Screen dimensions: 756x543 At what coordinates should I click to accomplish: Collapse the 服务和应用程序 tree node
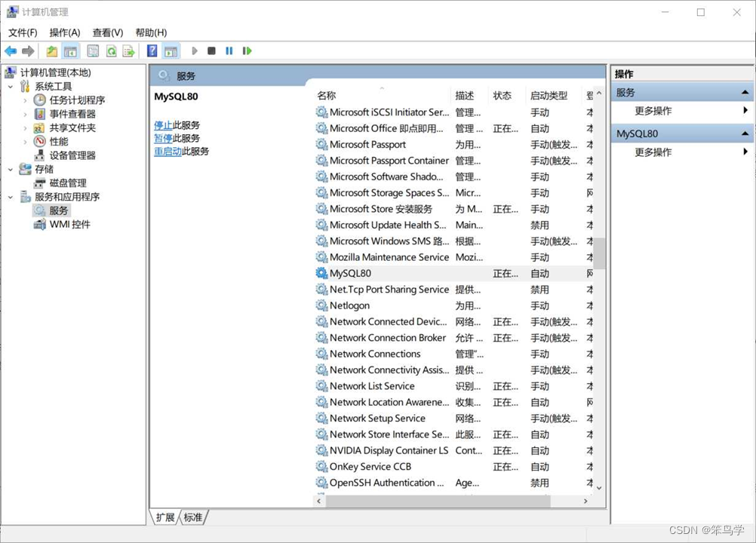[11, 197]
